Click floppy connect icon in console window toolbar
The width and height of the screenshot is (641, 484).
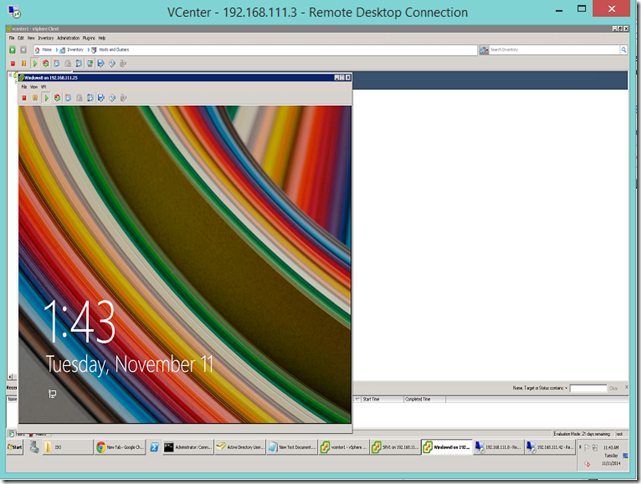click(x=101, y=98)
